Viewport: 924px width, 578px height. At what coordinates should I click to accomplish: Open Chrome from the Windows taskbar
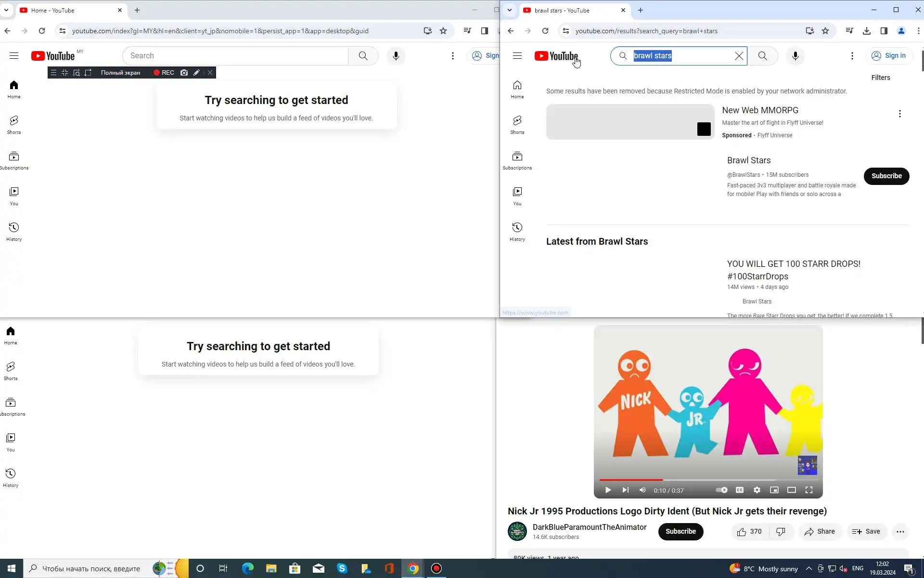point(413,568)
